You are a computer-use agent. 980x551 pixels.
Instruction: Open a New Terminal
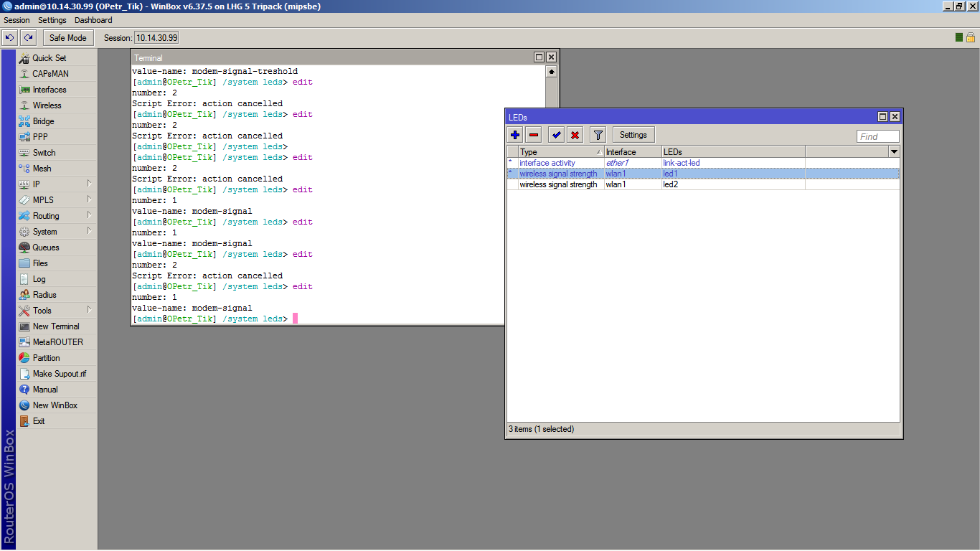point(57,326)
